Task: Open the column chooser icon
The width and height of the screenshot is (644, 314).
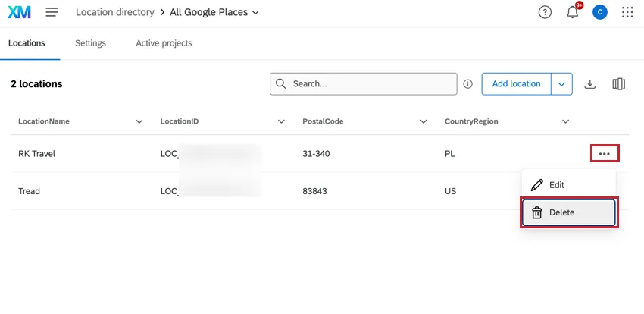Action: (x=618, y=84)
